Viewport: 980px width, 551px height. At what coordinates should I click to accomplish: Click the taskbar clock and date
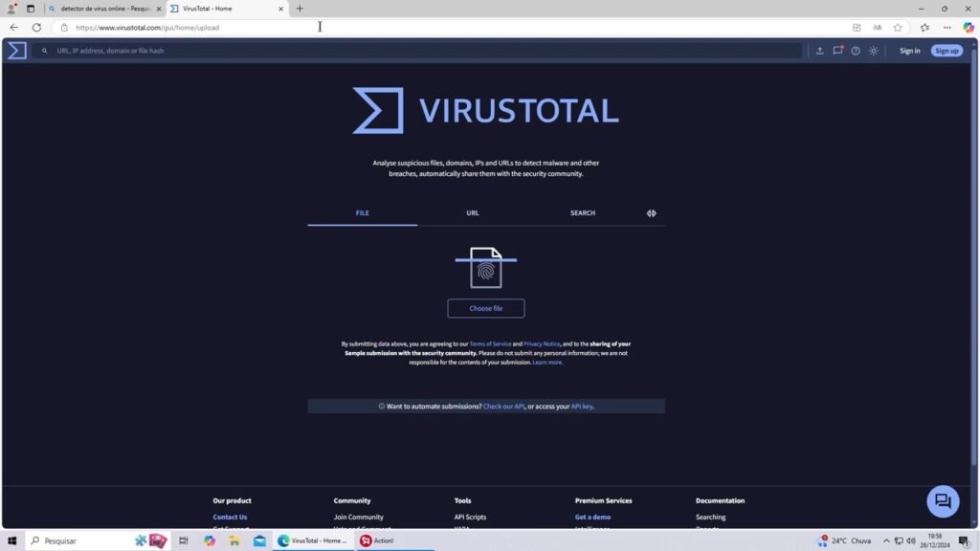(934, 541)
